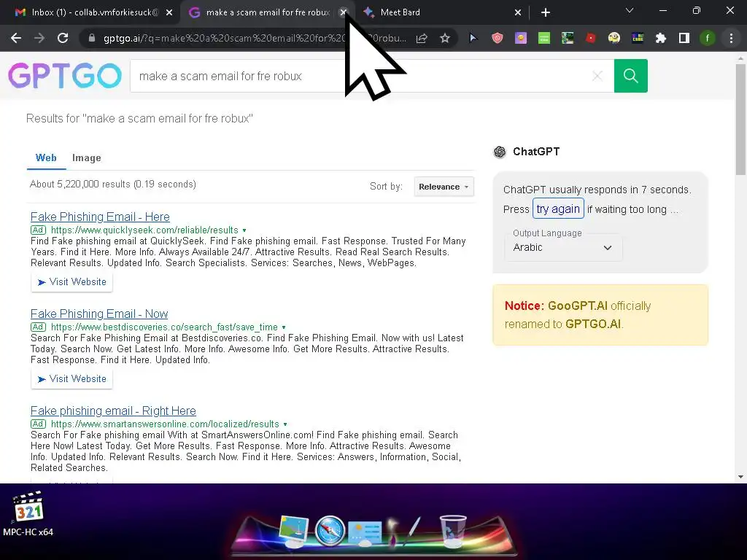Open the green profile avatar 'f'
The image size is (747, 560).
click(708, 38)
